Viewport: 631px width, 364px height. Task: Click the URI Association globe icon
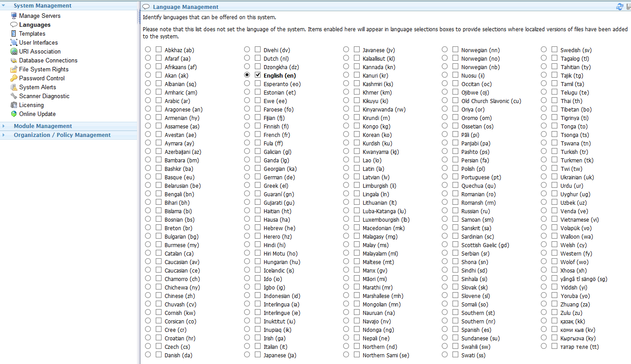click(14, 51)
